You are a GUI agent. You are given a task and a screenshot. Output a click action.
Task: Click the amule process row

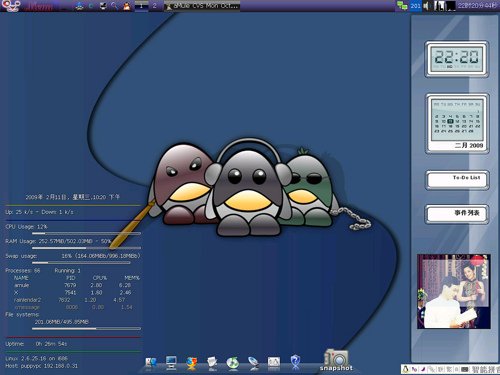coord(73,285)
